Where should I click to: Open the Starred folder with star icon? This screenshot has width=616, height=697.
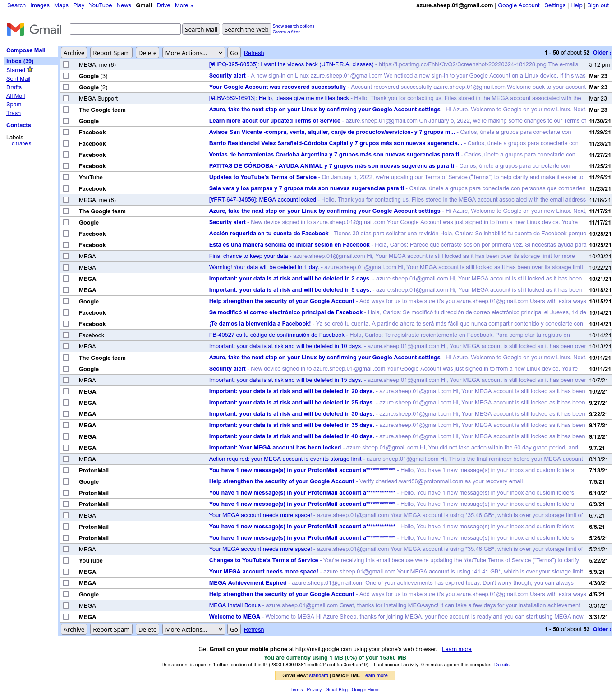coord(19,70)
